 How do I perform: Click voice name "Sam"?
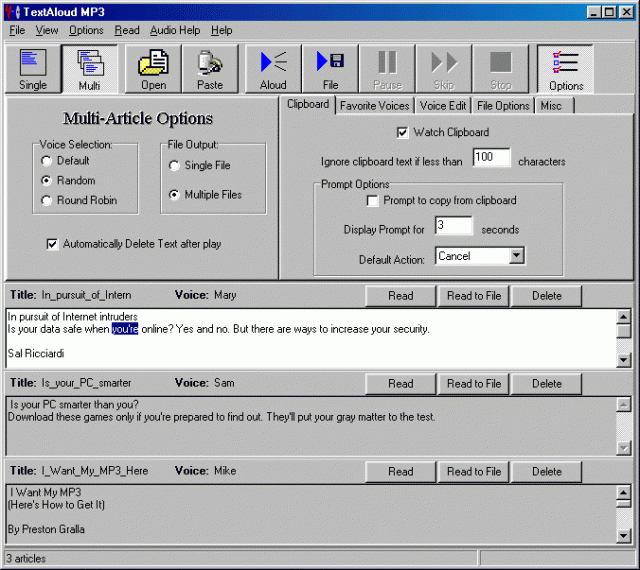coord(224,383)
